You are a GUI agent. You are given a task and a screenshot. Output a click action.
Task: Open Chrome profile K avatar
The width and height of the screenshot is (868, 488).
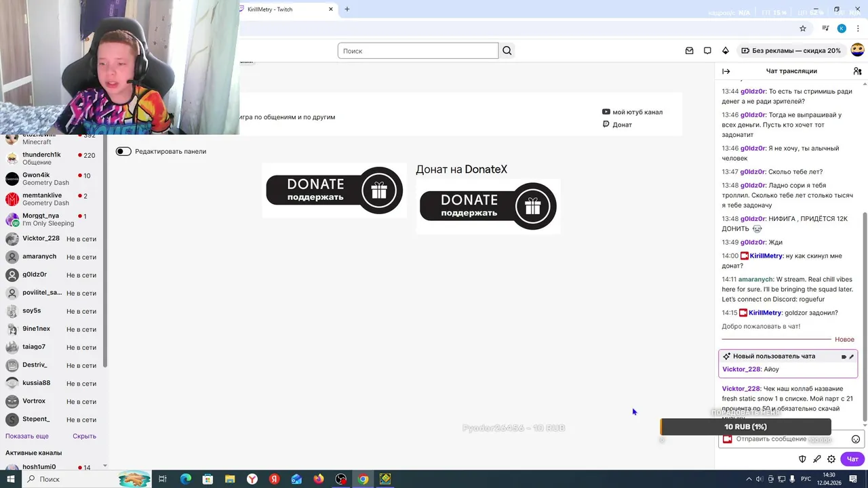click(x=842, y=28)
